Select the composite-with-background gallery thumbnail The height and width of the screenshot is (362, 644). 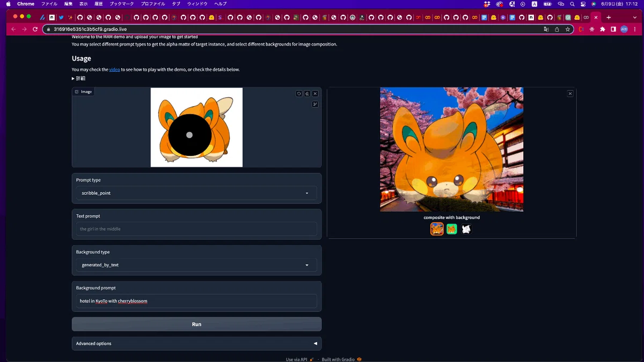click(437, 229)
